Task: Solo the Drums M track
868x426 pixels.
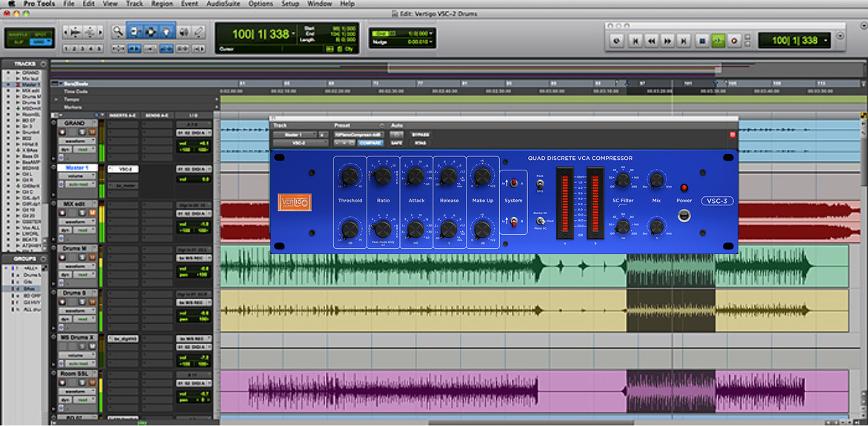Action: [x=82, y=258]
